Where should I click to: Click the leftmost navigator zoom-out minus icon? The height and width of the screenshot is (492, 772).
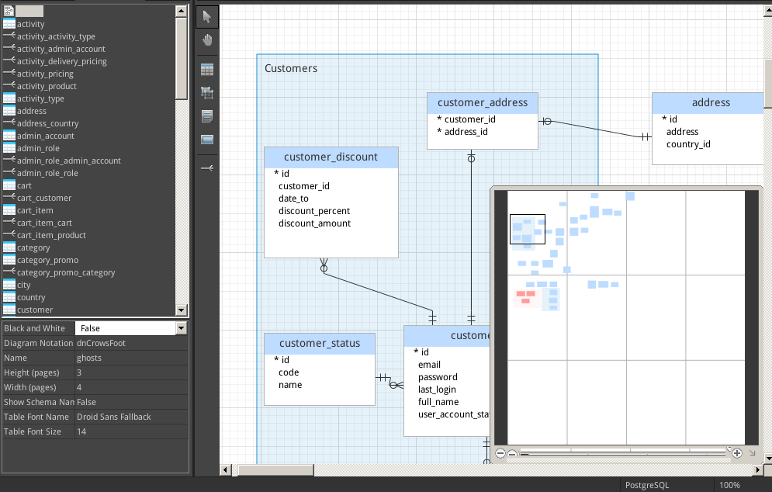click(x=500, y=453)
